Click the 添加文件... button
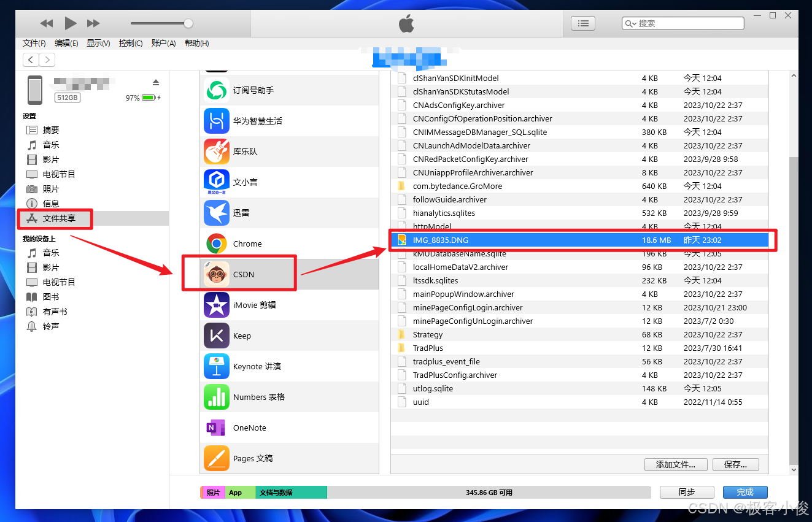The height and width of the screenshot is (522, 812). coord(676,464)
